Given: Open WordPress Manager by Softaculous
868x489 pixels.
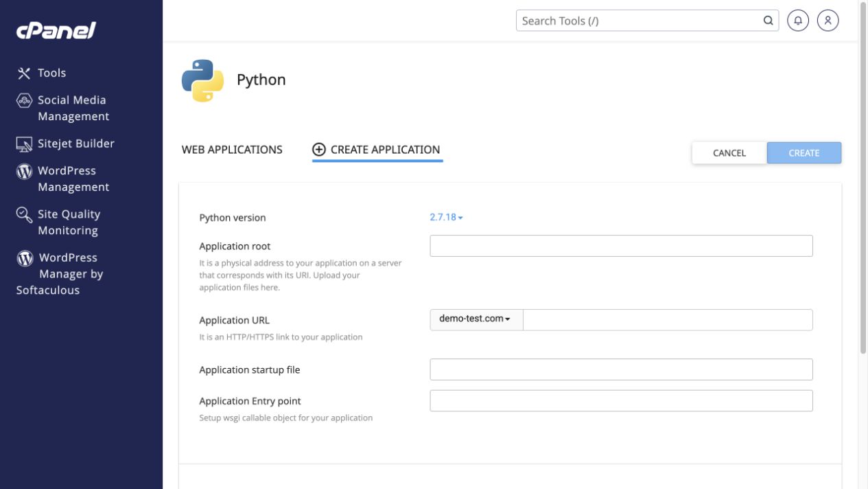Looking at the screenshot, I should pos(60,274).
